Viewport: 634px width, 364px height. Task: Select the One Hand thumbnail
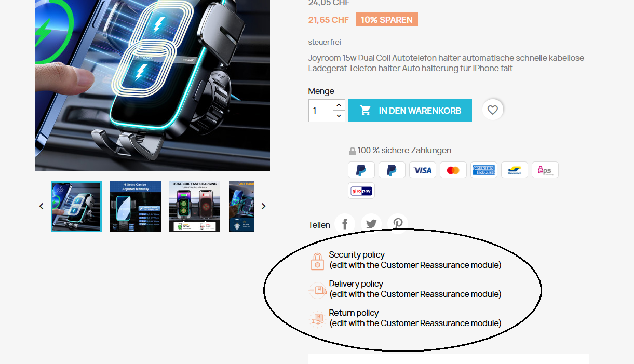point(241,206)
